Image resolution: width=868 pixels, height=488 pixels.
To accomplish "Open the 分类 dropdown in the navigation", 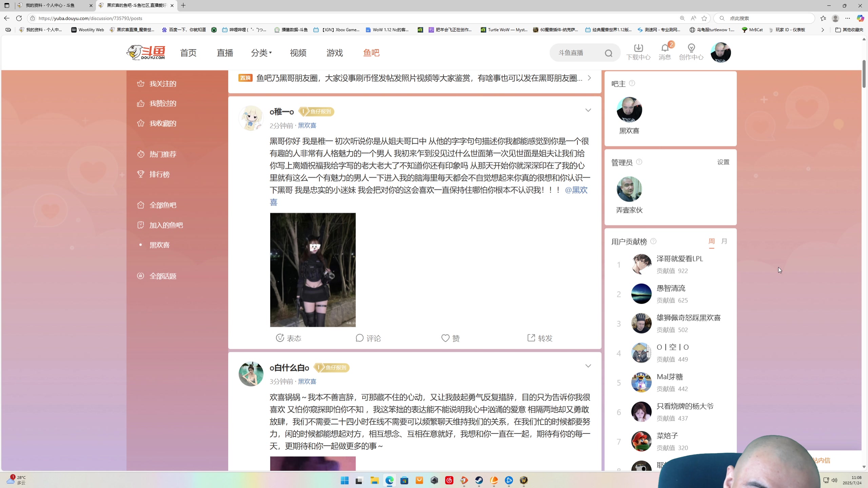I will pos(261,53).
